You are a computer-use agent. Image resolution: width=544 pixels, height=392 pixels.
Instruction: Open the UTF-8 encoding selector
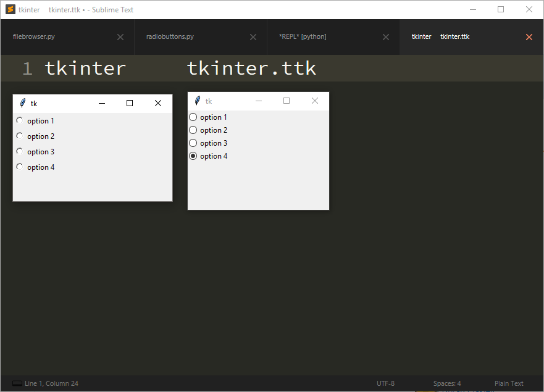tap(385, 383)
